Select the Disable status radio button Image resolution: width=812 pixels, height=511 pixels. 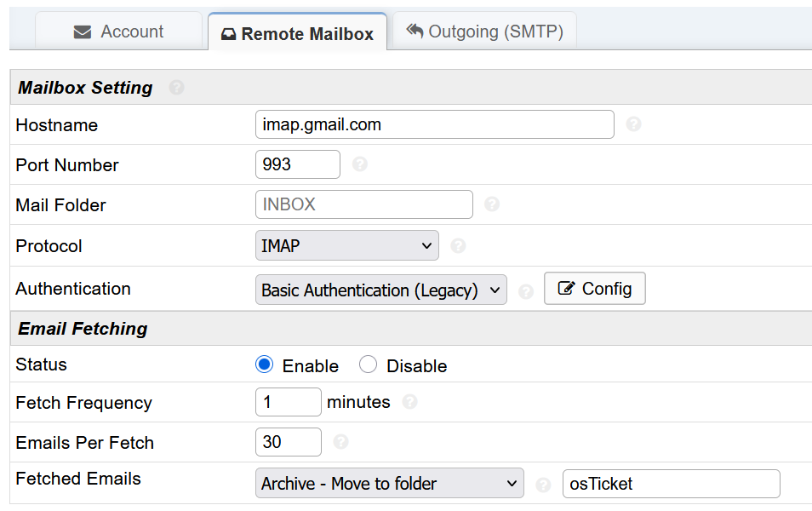tap(368, 365)
